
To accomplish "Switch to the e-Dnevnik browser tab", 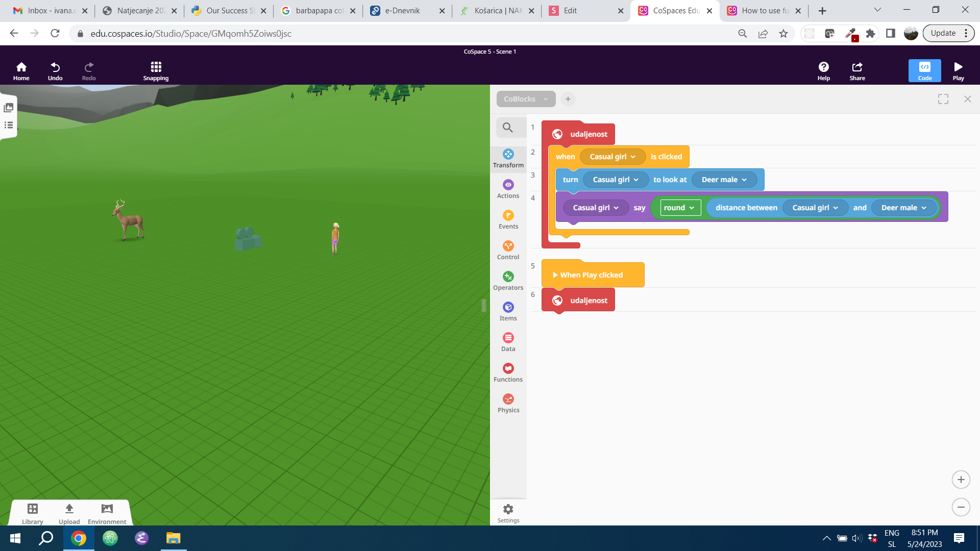I will (x=402, y=11).
